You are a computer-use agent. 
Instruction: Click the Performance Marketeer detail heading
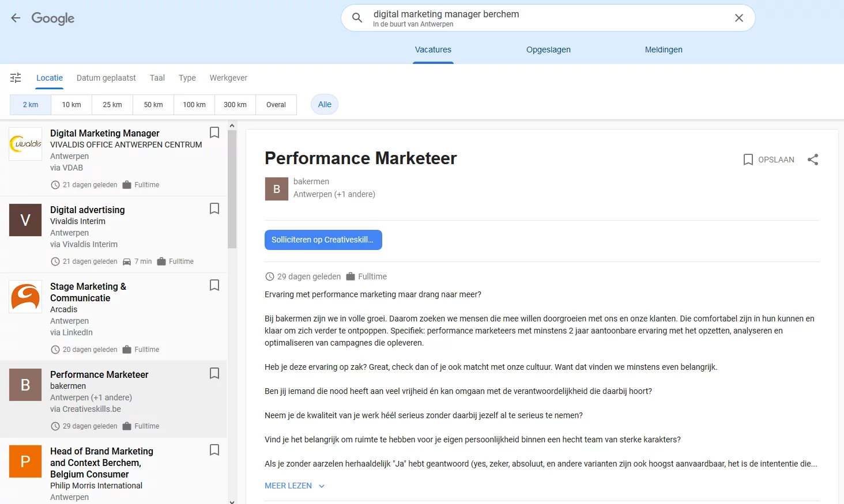pos(361,158)
